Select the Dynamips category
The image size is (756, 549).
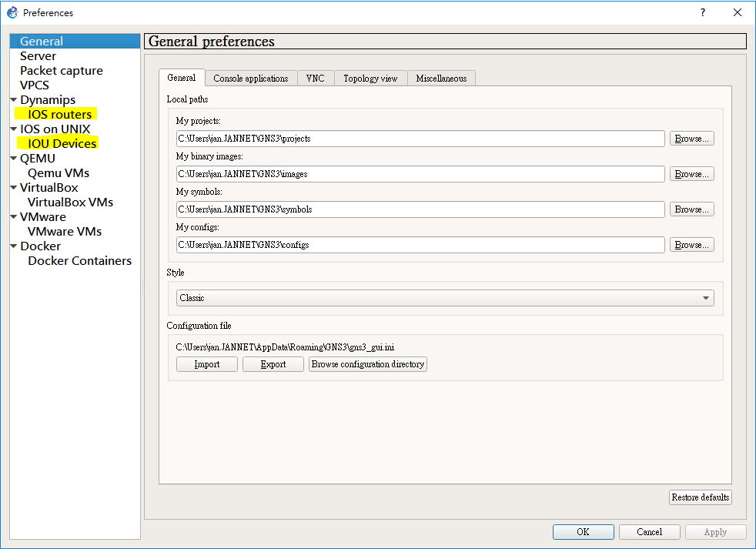[48, 100]
